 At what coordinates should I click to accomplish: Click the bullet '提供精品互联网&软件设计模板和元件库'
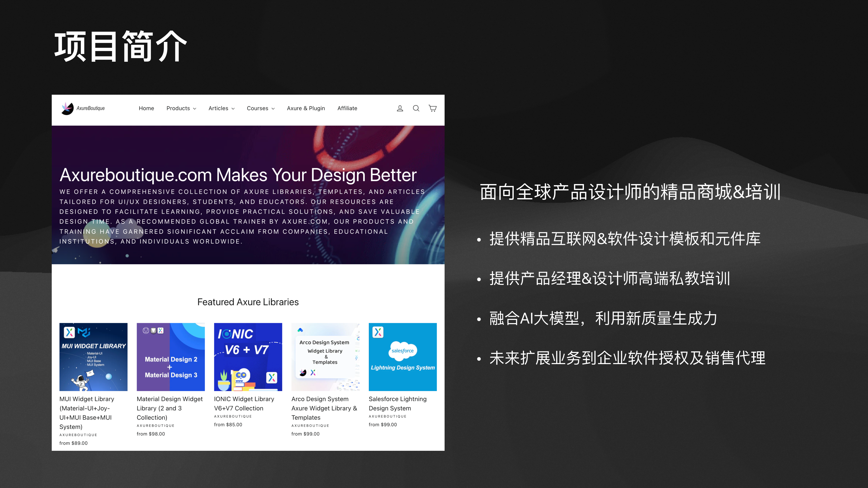click(625, 239)
